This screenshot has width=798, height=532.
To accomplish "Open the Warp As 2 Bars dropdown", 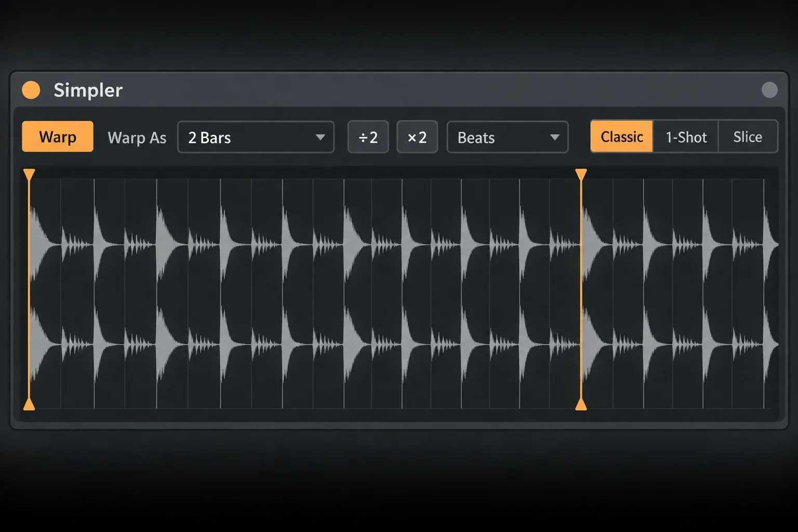I will tap(256, 137).
